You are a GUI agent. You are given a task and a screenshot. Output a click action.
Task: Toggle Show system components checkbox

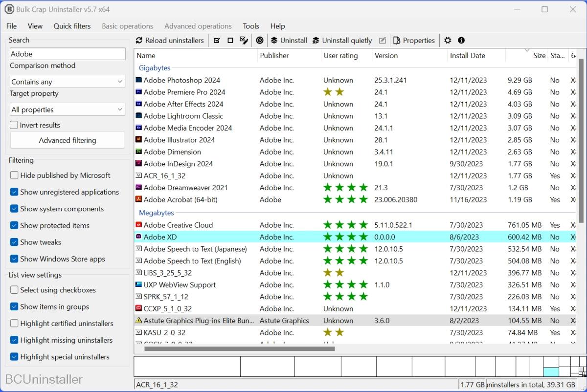pos(14,209)
